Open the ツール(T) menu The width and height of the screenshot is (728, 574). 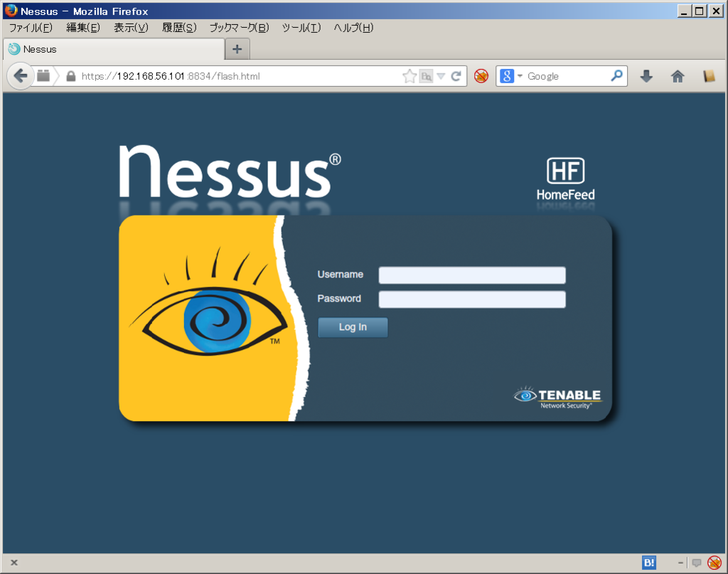(x=301, y=28)
